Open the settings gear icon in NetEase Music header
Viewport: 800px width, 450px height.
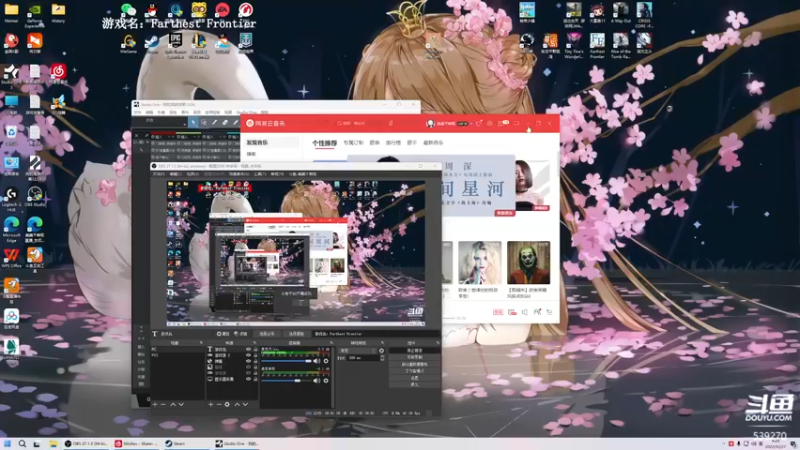pos(489,123)
